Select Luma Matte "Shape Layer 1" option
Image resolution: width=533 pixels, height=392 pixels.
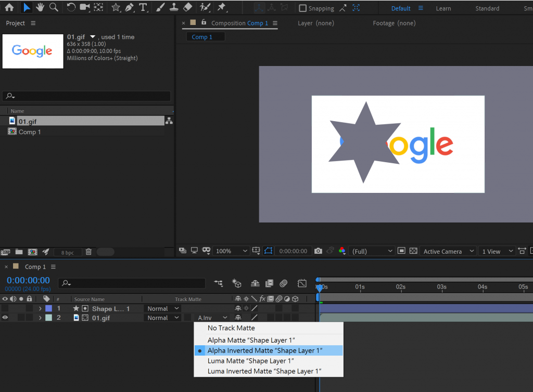point(251,361)
